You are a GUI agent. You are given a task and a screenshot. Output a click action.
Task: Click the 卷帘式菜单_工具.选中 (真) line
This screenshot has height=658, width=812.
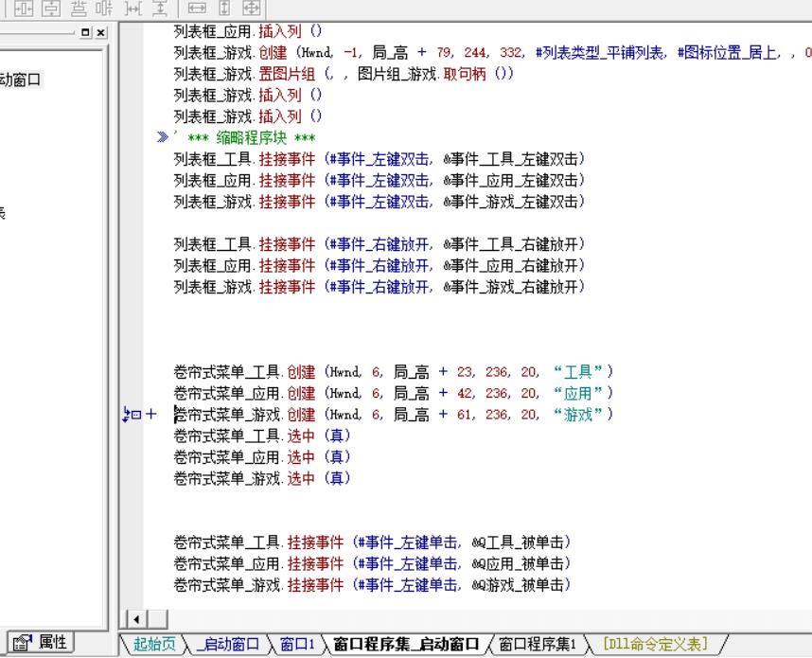[x=262, y=436]
